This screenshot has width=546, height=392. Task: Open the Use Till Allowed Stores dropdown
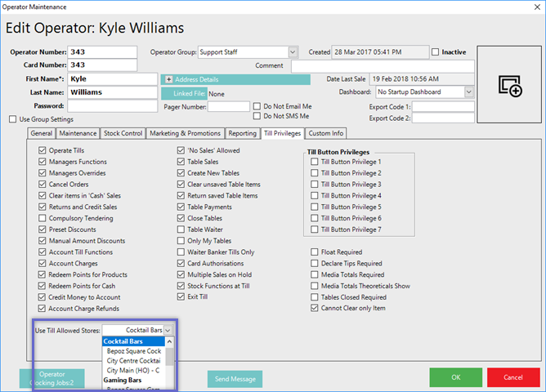168,330
